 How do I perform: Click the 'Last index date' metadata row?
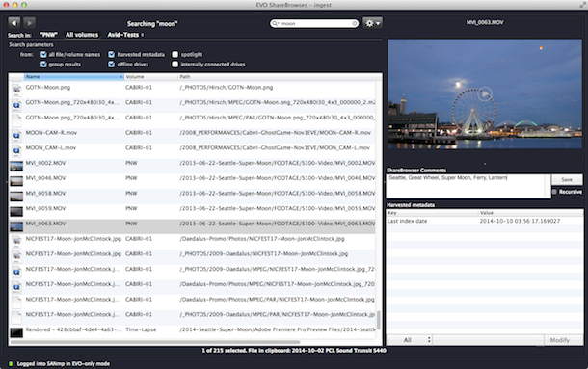pos(485,222)
